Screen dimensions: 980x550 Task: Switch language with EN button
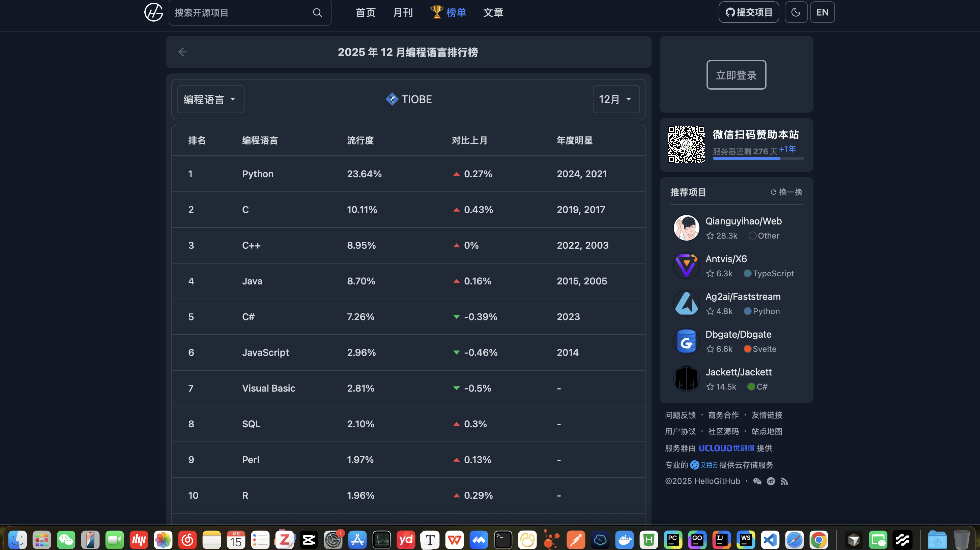coord(822,12)
